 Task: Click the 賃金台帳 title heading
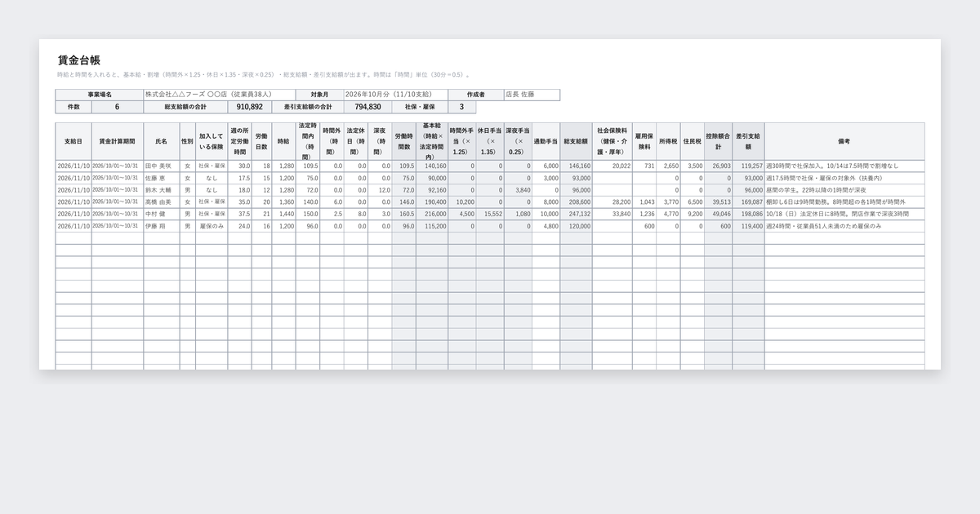click(x=79, y=60)
